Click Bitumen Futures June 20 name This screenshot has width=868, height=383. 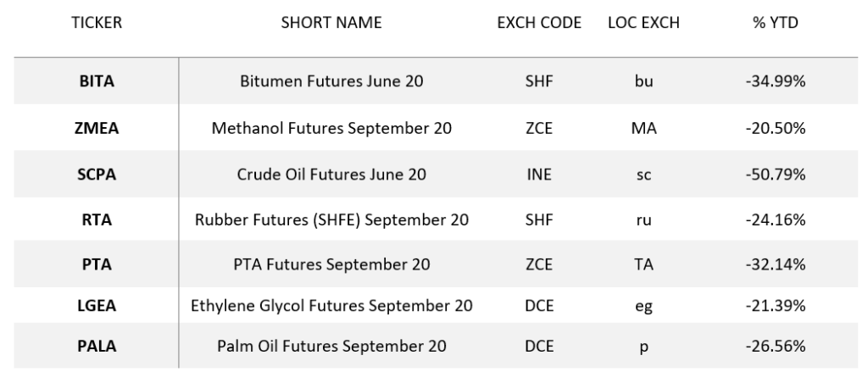pos(331,81)
